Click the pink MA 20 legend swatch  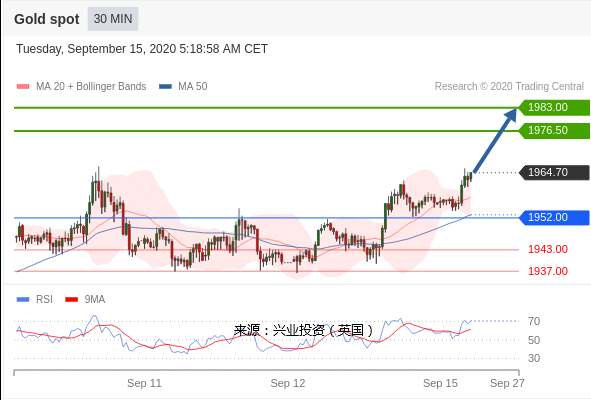click(23, 87)
